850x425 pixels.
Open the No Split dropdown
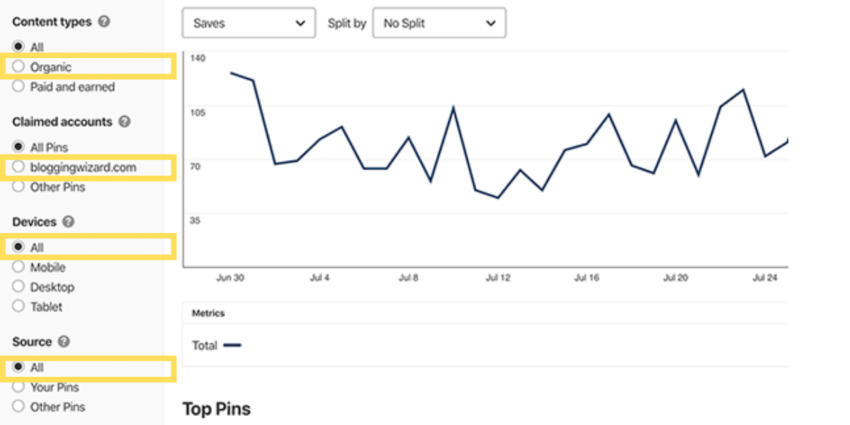[438, 22]
